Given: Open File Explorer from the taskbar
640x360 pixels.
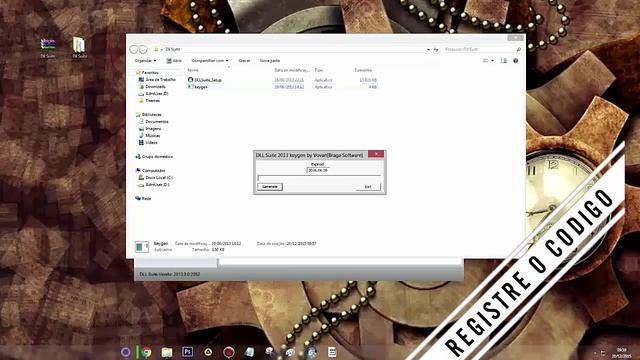Looking at the screenshot, I should point(167,352).
